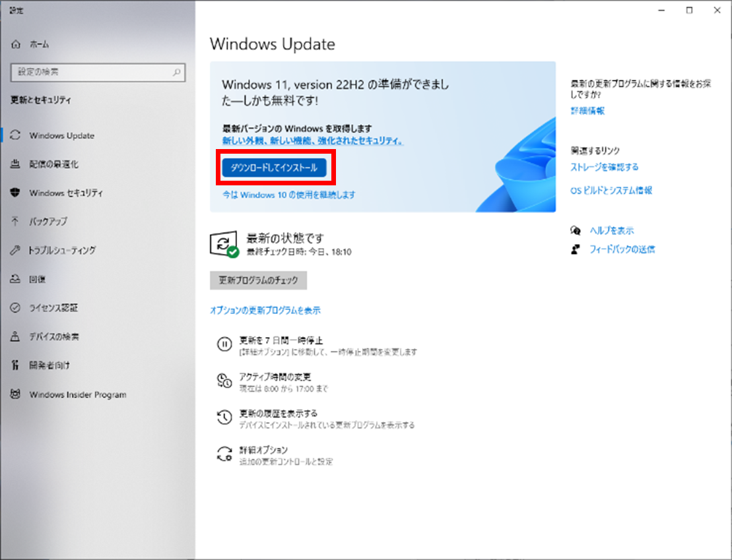The height and width of the screenshot is (560, 732).
Task: Click the フィードバックの送信 link
Action: pos(622,250)
